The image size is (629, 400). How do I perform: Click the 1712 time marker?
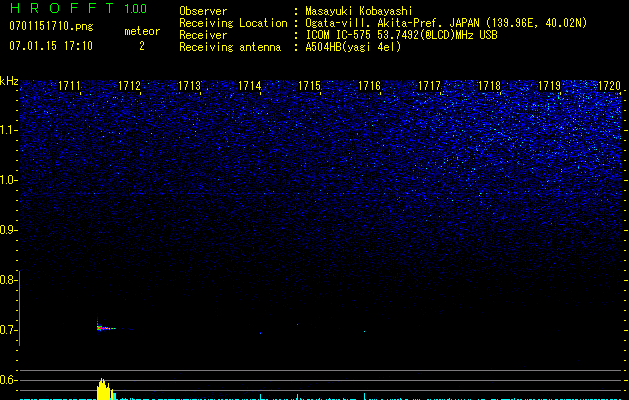[130, 86]
